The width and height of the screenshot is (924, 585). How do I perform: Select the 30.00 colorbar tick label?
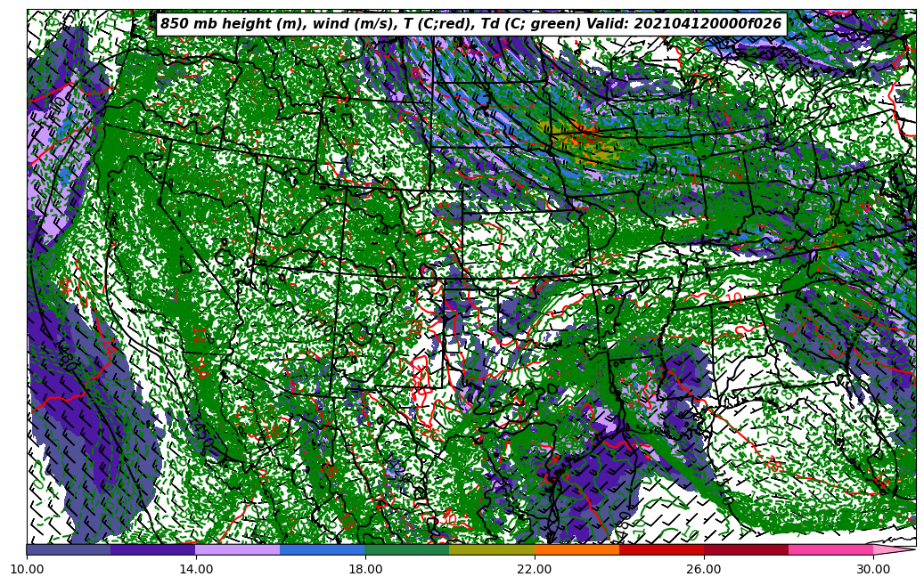click(x=873, y=569)
